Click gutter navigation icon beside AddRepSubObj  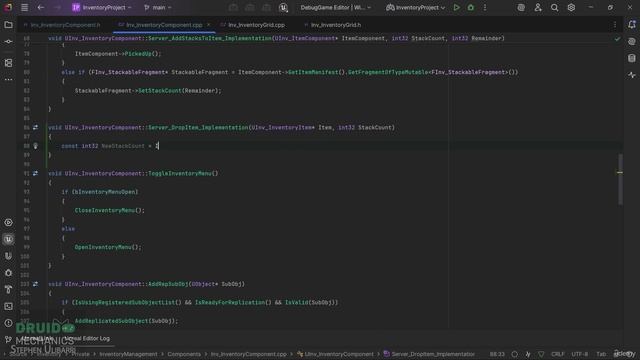[x=36, y=284]
